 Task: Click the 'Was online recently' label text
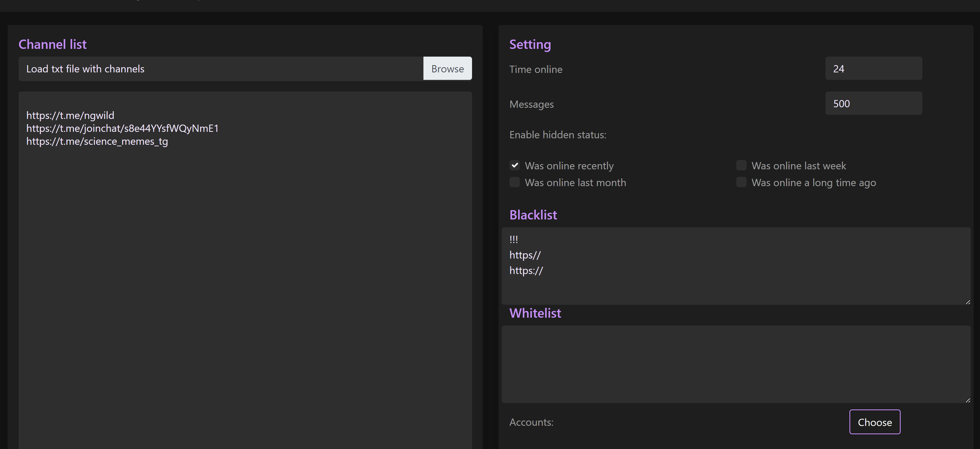(x=569, y=166)
